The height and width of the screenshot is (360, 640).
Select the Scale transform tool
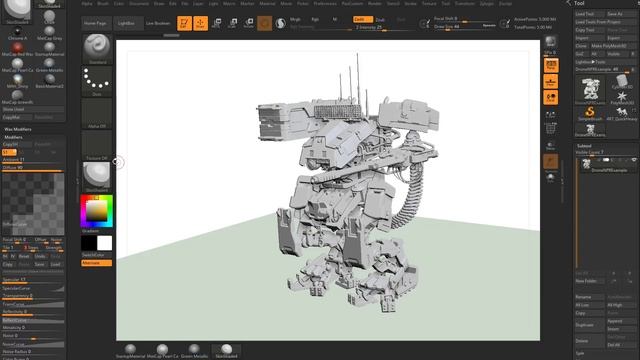[233, 23]
